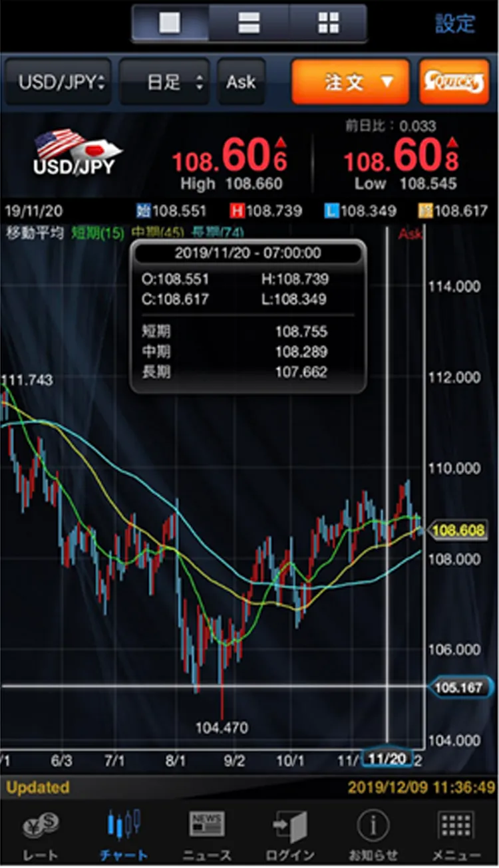This screenshot has height=868, width=499.
Task: Open the ログイン login icon
Action: [x=290, y=831]
